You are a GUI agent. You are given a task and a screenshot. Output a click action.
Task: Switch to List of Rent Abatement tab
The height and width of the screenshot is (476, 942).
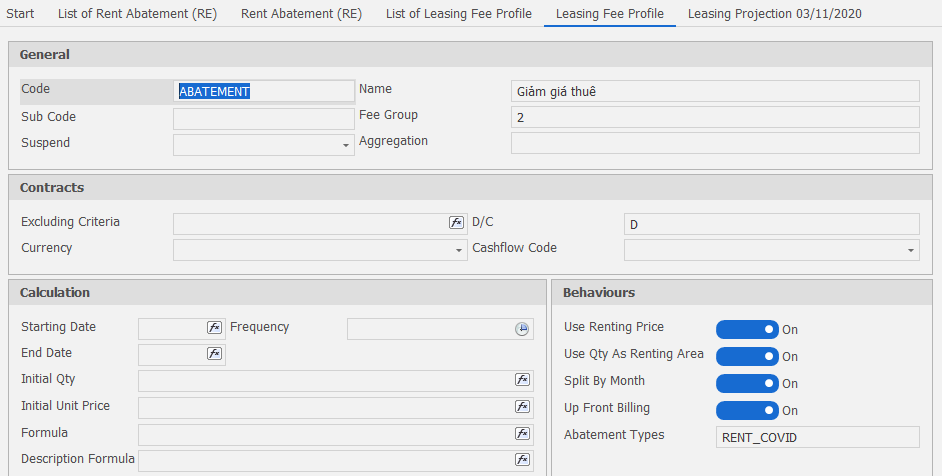pos(135,14)
